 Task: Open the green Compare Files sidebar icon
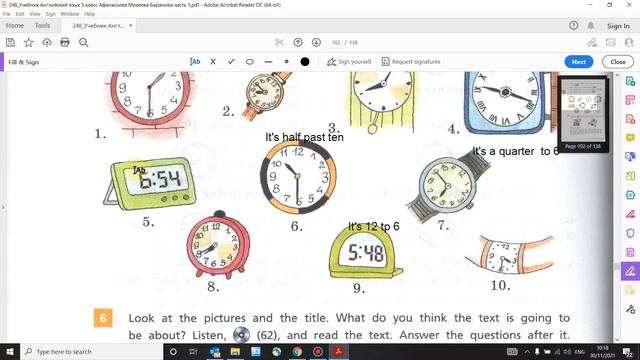(x=630, y=176)
